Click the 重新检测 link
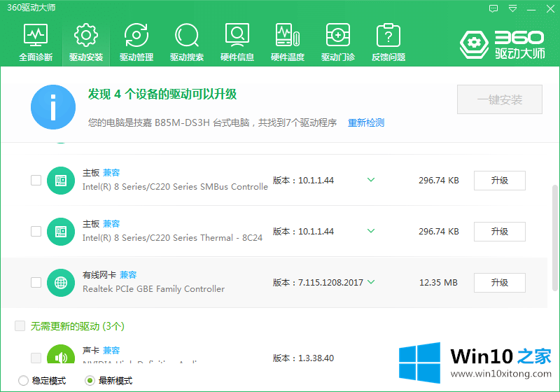The width and height of the screenshot is (560, 392). 366,122
